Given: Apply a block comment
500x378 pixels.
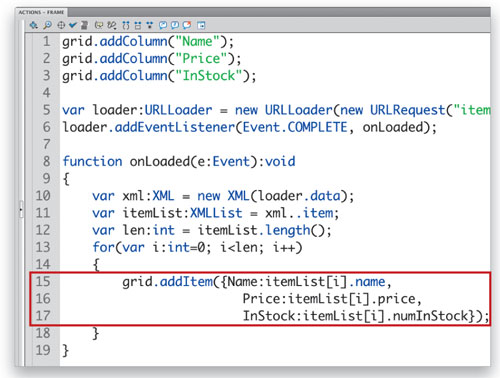Looking at the screenshot, I should tap(163, 25).
